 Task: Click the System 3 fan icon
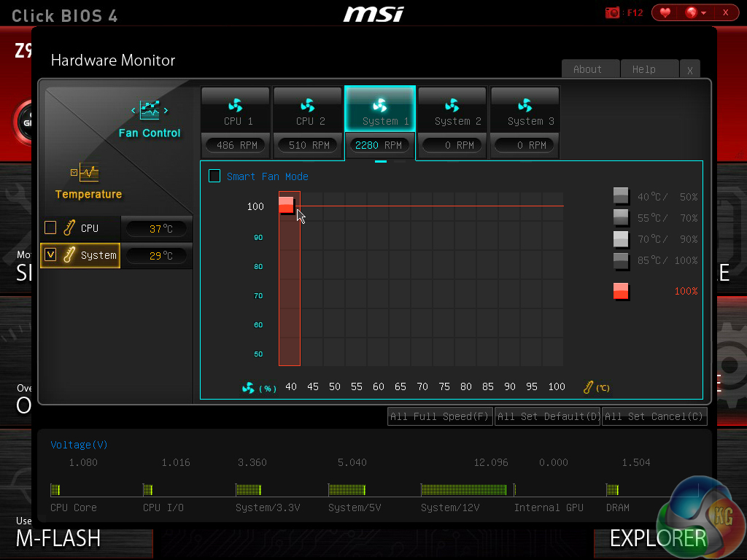coord(525,105)
